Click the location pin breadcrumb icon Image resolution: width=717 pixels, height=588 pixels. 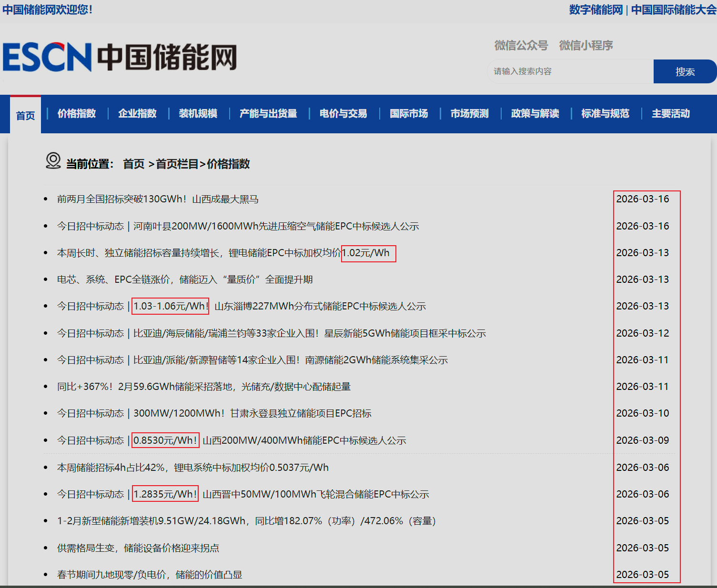pyautogui.click(x=52, y=162)
